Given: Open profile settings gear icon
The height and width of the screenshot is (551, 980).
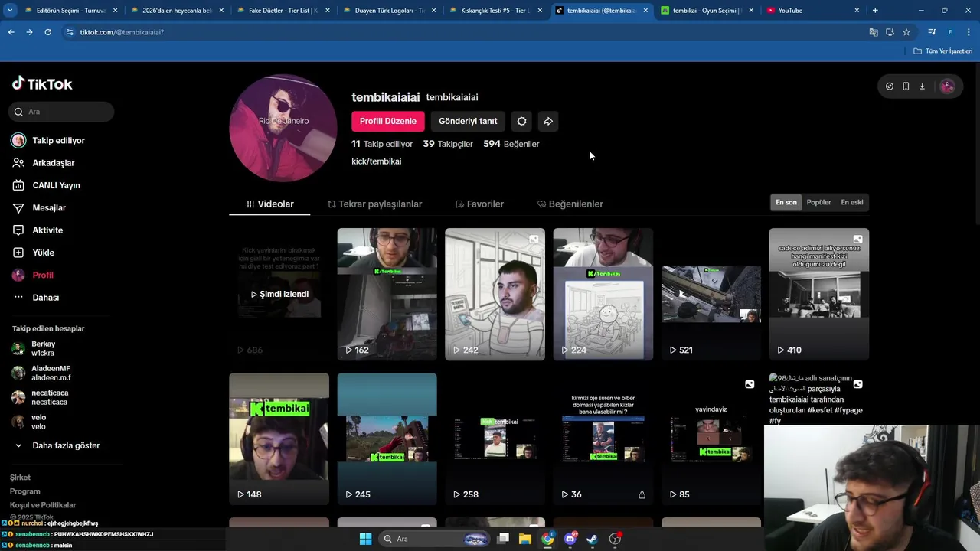Looking at the screenshot, I should pyautogui.click(x=521, y=121).
